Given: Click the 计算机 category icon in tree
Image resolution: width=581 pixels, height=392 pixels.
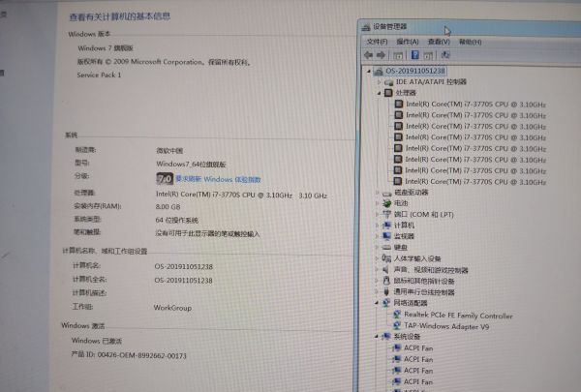Looking at the screenshot, I should tap(386, 226).
